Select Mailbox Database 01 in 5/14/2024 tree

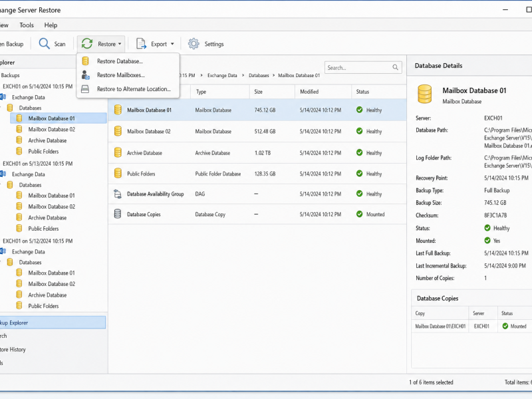point(52,118)
